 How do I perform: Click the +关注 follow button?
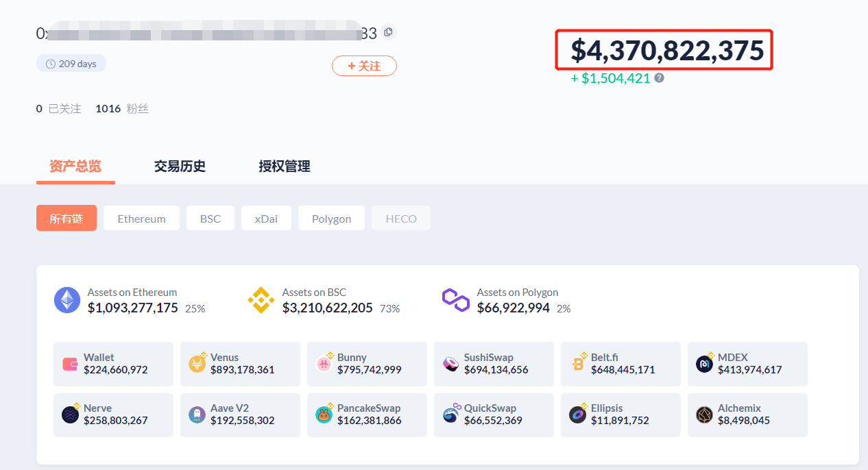(x=364, y=66)
